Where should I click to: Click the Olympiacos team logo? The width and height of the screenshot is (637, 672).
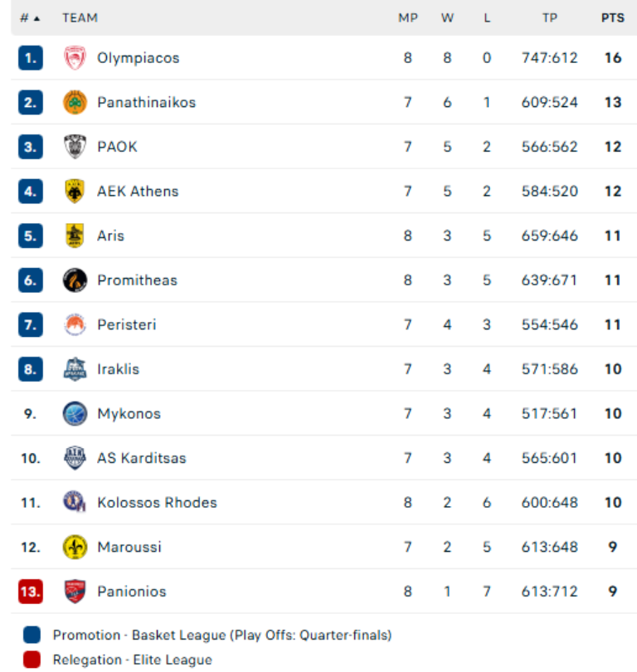tap(75, 58)
